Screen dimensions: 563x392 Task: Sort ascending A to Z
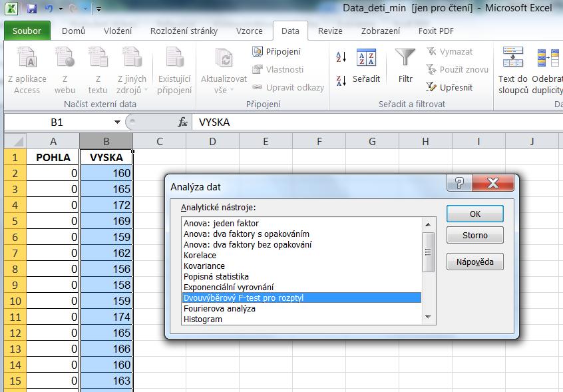click(x=341, y=57)
